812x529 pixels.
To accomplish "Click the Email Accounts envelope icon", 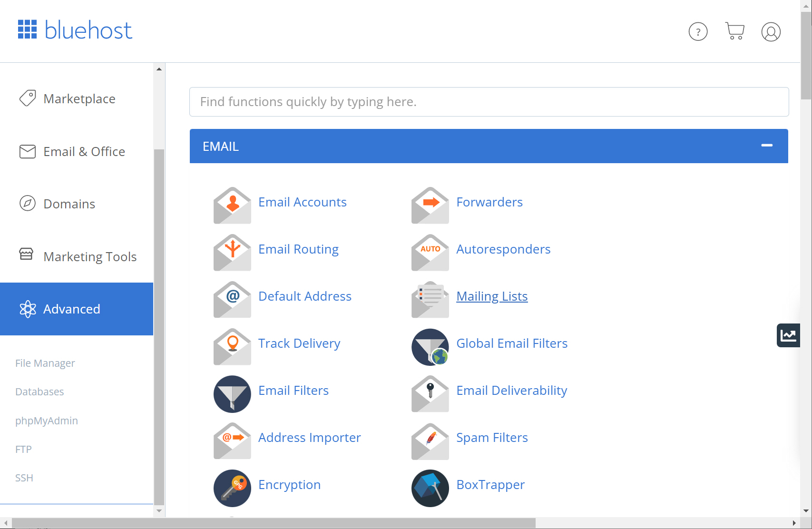I will 232,206.
